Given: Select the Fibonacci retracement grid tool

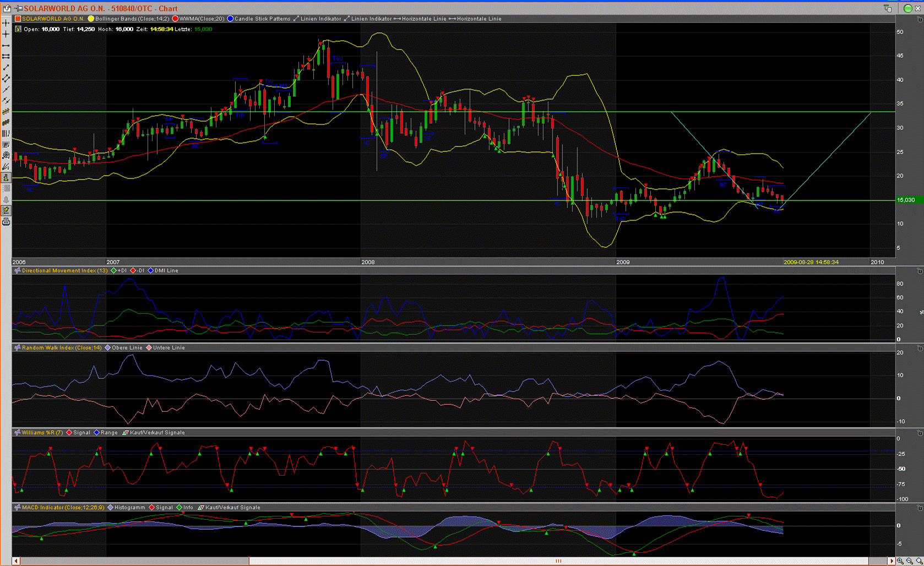Looking at the screenshot, I should [x=6, y=144].
